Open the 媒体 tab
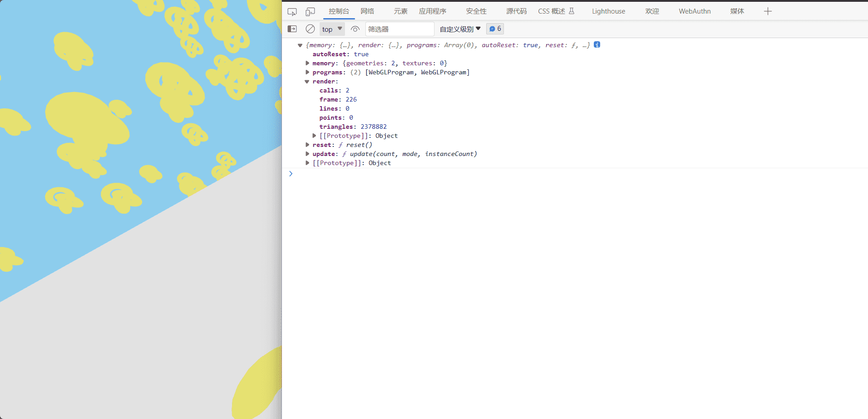Screen dimensions: 868x419 [x=737, y=11]
